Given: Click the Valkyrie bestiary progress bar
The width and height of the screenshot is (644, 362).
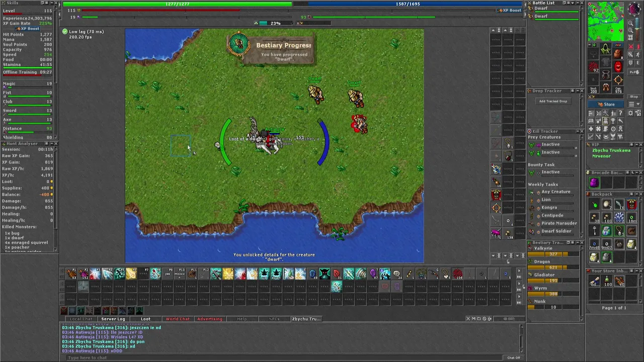Looking at the screenshot, I should pyautogui.click(x=552, y=254).
